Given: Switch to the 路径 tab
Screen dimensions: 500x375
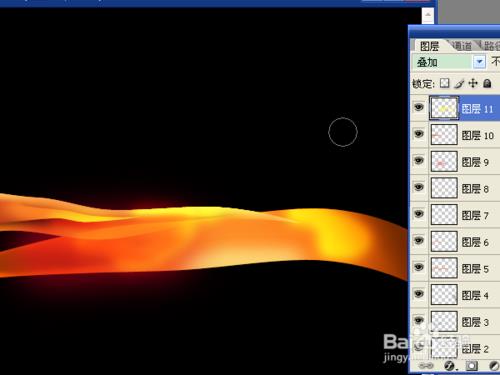Looking at the screenshot, I should tap(491, 46).
